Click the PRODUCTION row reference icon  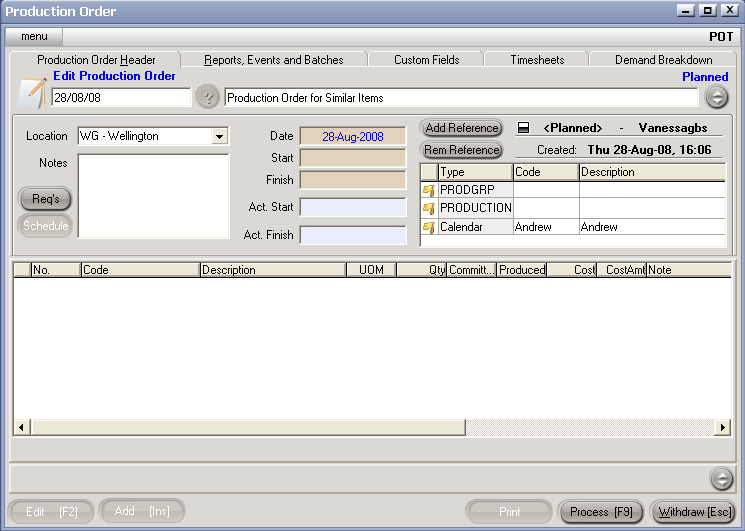tap(429, 208)
